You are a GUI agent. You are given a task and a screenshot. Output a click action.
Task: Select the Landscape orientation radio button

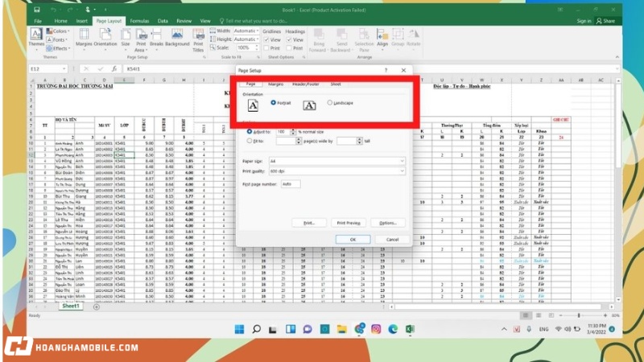[x=329, y=103]
